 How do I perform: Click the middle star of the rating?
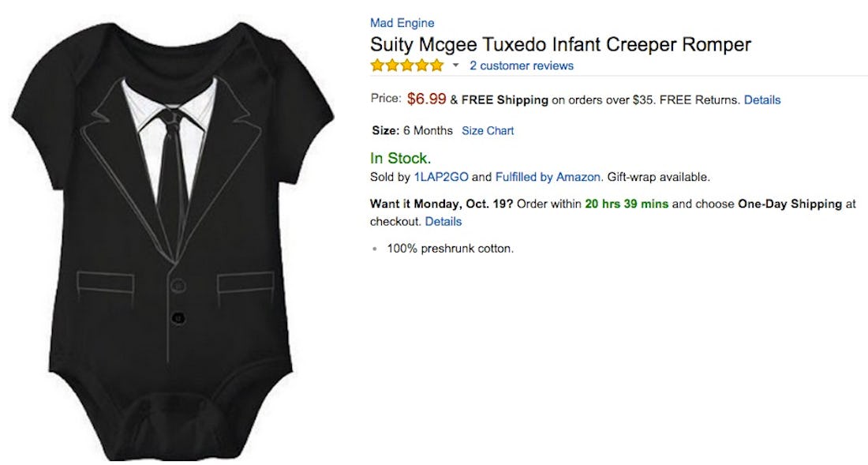pyautogui.click(x=407, y=66)
